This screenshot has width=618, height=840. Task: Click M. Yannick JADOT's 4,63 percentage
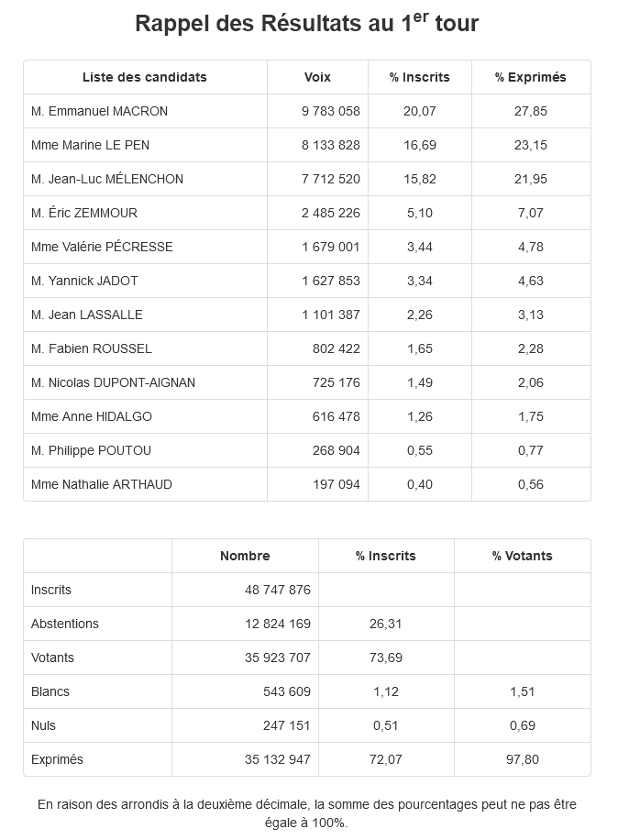[x=531, y=281]
